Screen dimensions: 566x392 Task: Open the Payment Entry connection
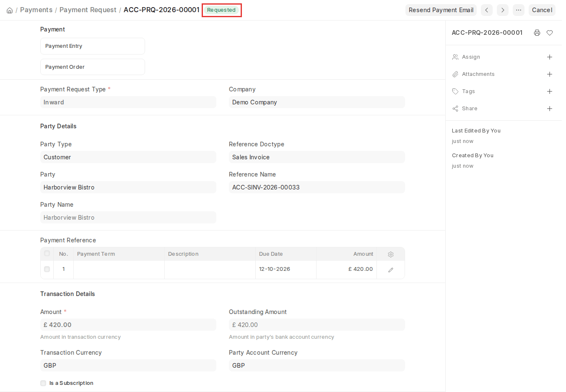coord(93,46)
